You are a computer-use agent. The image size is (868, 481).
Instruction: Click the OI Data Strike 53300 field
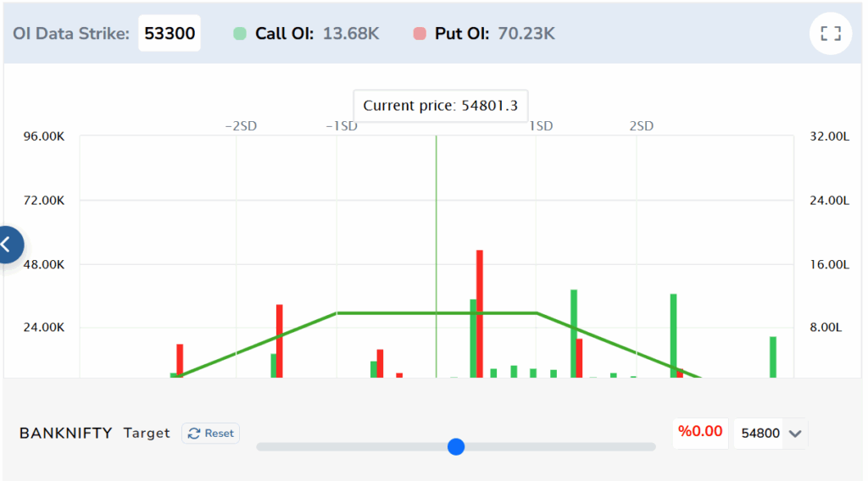click(x=170, y=33)
